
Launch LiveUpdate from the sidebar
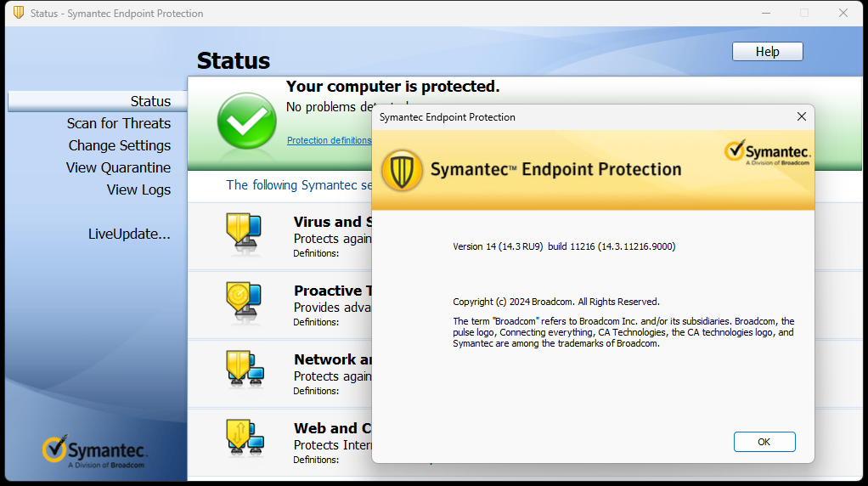pyautogui.click(x=129, y=235)
